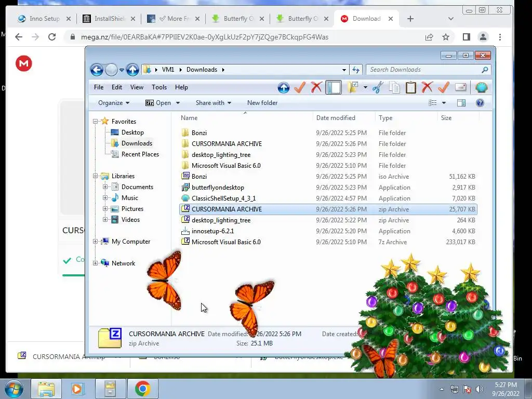
Task: Click the Back arrow in Explorer window
Action: pyautogui.click(x=97, y=70)
